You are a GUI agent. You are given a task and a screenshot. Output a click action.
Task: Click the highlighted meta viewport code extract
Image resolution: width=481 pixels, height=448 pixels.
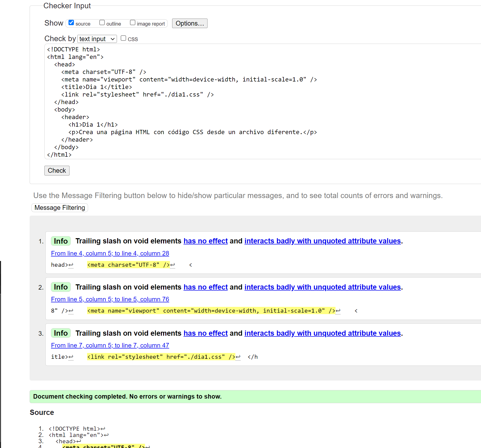[211, 311]
